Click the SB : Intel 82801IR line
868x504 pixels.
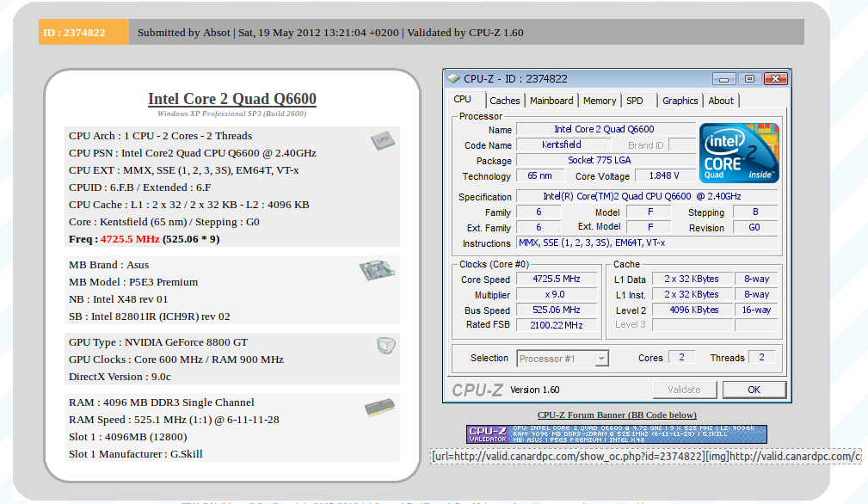pos(150,317)
